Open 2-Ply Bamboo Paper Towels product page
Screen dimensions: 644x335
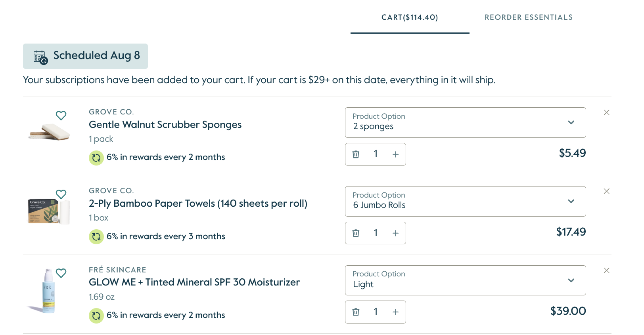[x=198, y=204]
